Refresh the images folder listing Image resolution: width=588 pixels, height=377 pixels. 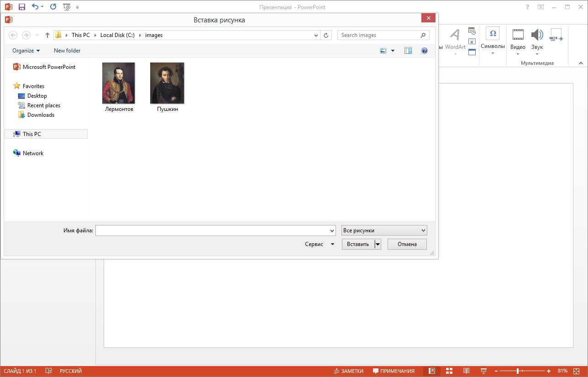326,35
